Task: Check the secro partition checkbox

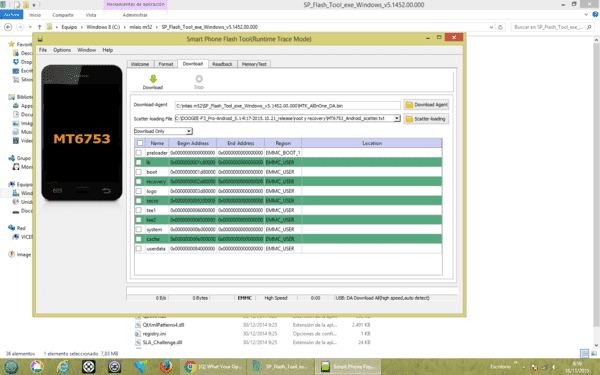Action: 139,201
